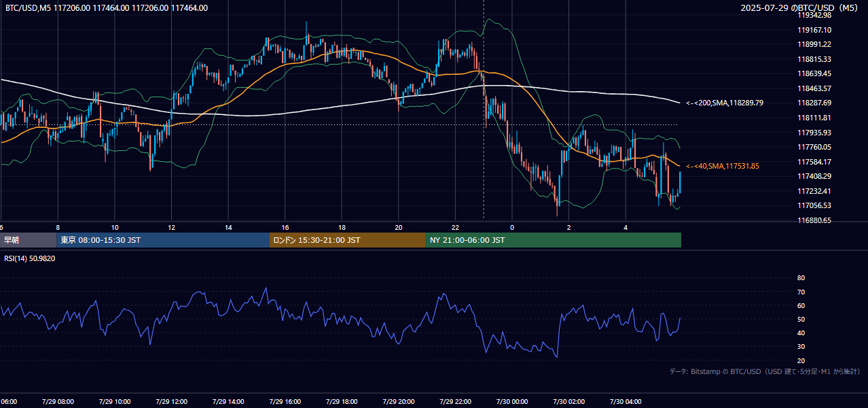Click RSI axis level 30

click(x=801, y=347)
